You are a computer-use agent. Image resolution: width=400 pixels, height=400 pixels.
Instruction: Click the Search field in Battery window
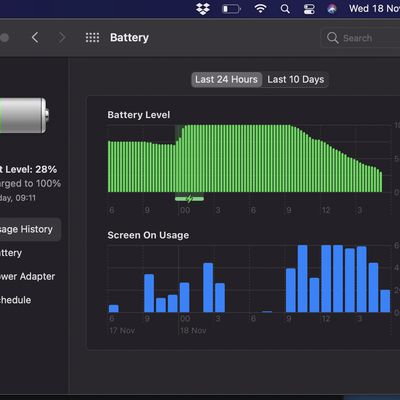pos(360,38)
